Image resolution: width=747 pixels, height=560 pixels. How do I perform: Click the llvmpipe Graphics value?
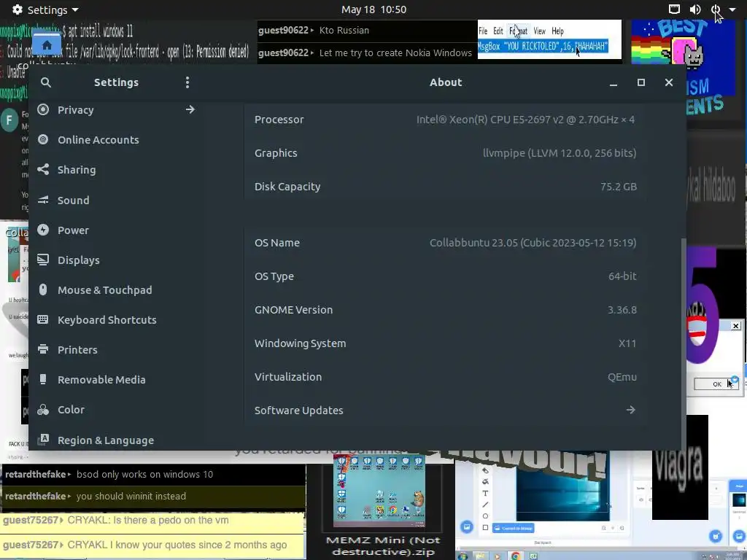click(560, 153)
